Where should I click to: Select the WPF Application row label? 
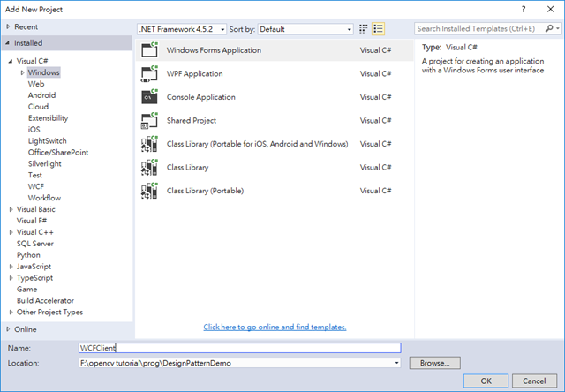tap(194, 73)
